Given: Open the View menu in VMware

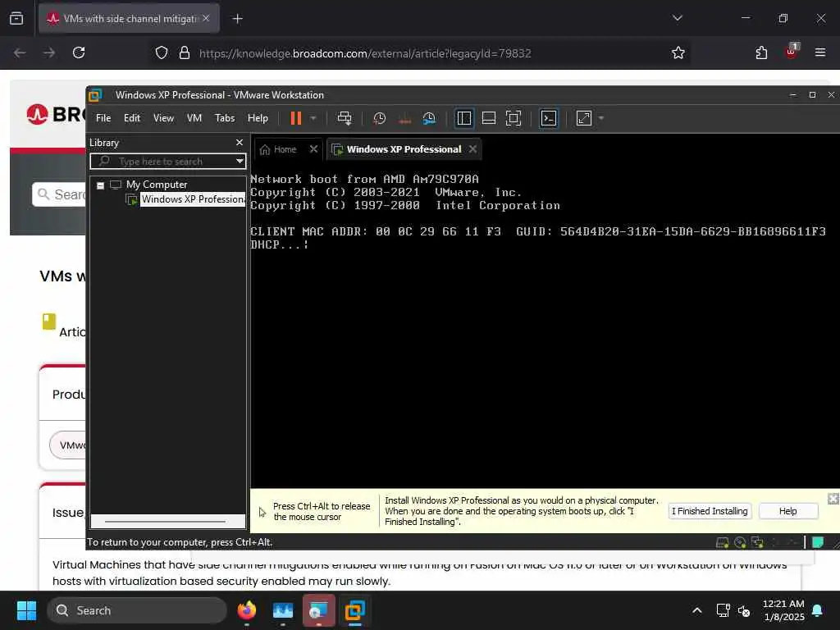Looking at the screenshot, I should click(x=163, y=118).
